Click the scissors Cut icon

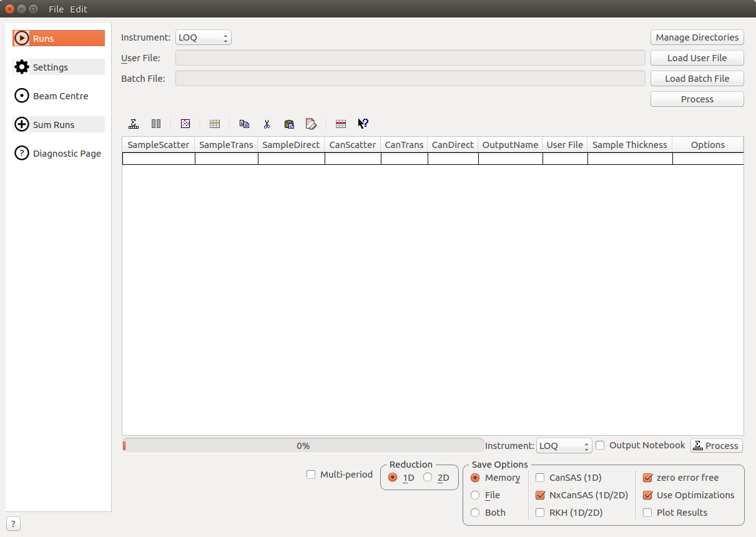267,124
